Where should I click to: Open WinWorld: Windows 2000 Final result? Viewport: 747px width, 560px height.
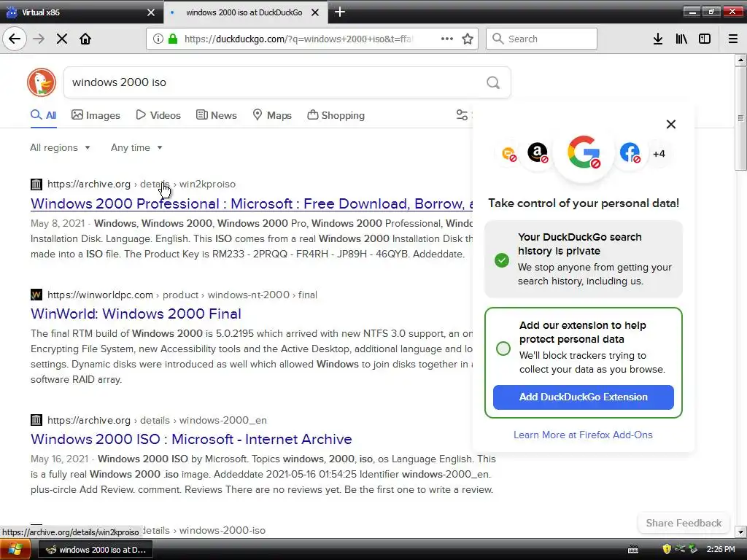click(x=136, y=314)
